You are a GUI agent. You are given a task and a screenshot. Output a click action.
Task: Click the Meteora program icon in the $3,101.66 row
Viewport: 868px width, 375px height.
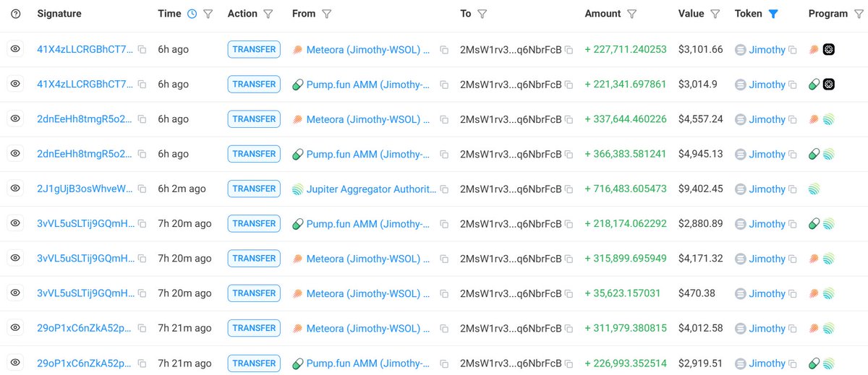pos(814,49)
